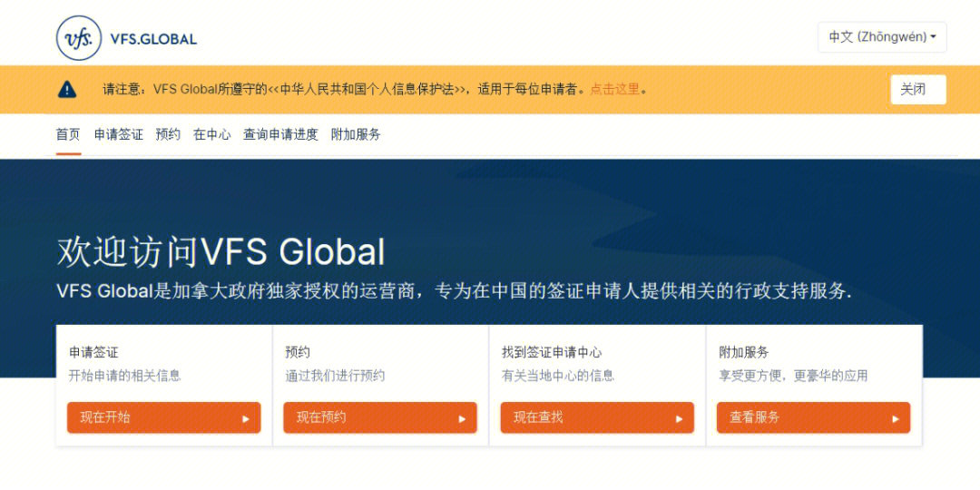Open the 查询申请进度 navigation item
The height and width of the screenshot is (490, 980).
[x=280, y=134]
